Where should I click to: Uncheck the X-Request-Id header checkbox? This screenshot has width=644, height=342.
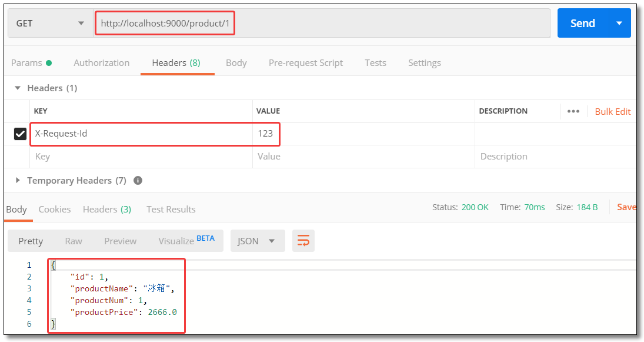[20, 134]
